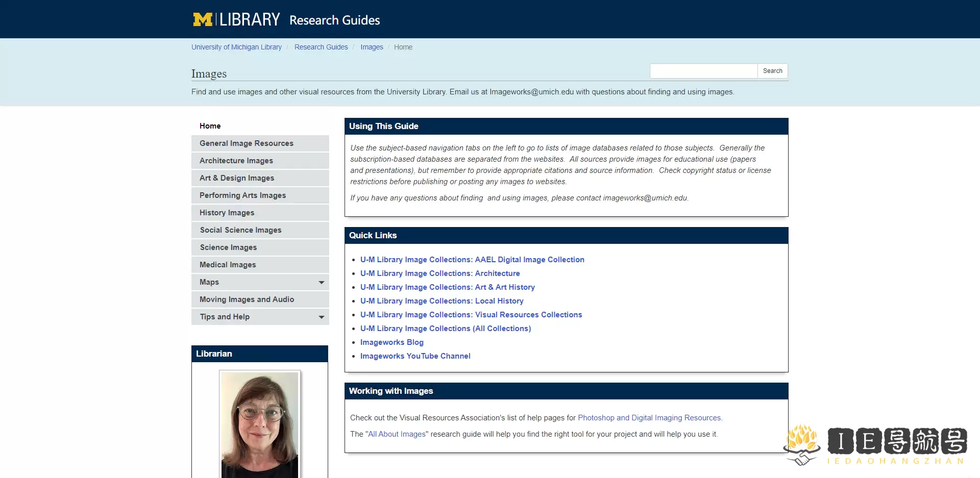
Task: Open Architecture Images tab
Action: coord(260,161)
